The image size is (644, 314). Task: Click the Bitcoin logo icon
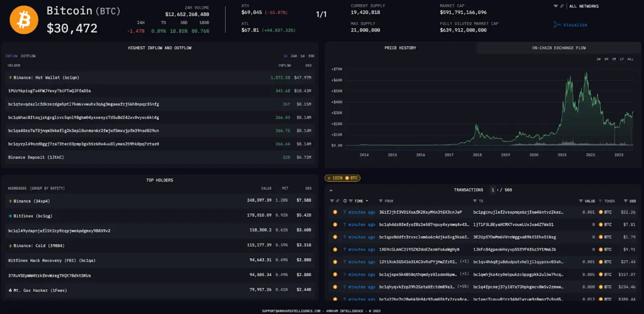tap(24, 20)
